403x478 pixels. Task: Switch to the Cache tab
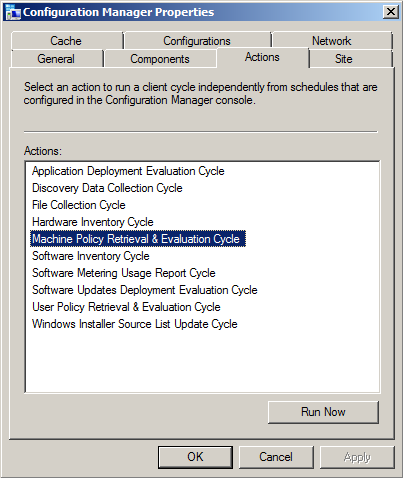coord(66,41)
